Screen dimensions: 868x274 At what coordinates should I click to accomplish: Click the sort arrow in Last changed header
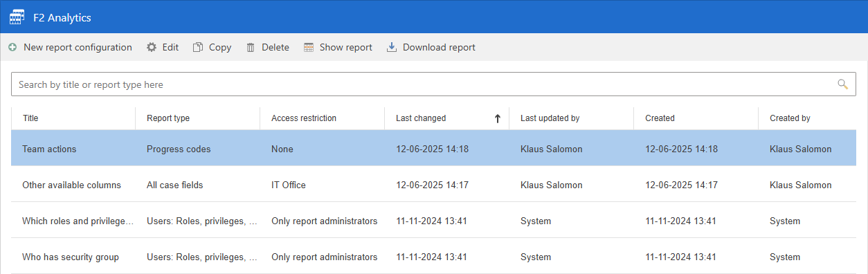(x=497, y=118)
